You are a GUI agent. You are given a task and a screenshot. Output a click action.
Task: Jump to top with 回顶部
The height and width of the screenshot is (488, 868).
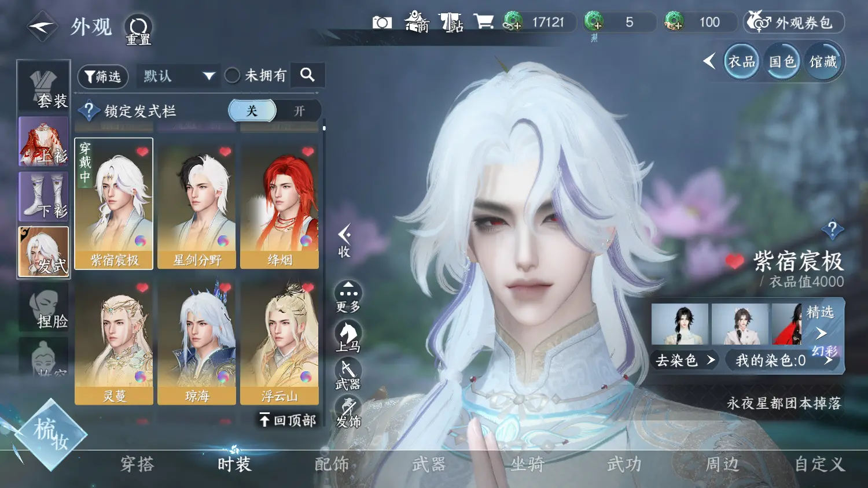[x=288, y=420]
